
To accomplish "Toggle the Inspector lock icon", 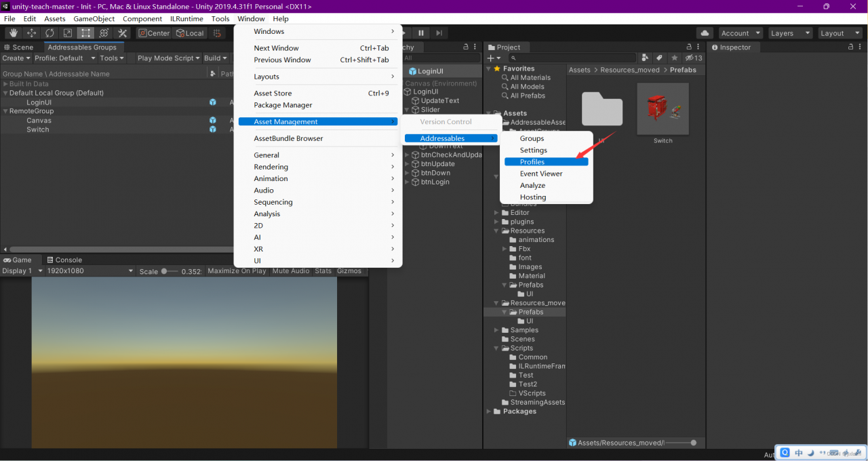I will click(850, 47).
